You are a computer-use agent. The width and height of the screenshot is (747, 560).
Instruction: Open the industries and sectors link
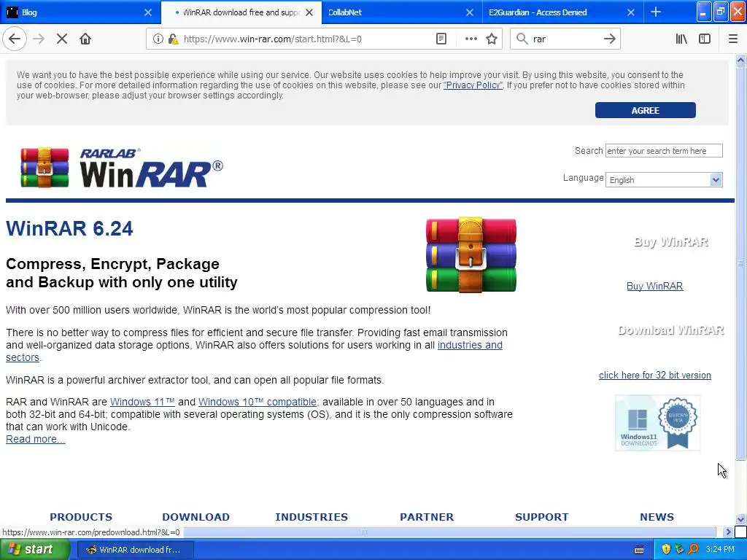click(470, 345)
